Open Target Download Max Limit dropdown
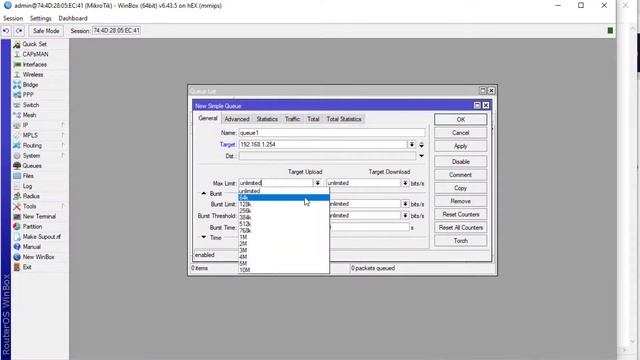The width and height of the screenshot is (640, 360). coord(405,183)
